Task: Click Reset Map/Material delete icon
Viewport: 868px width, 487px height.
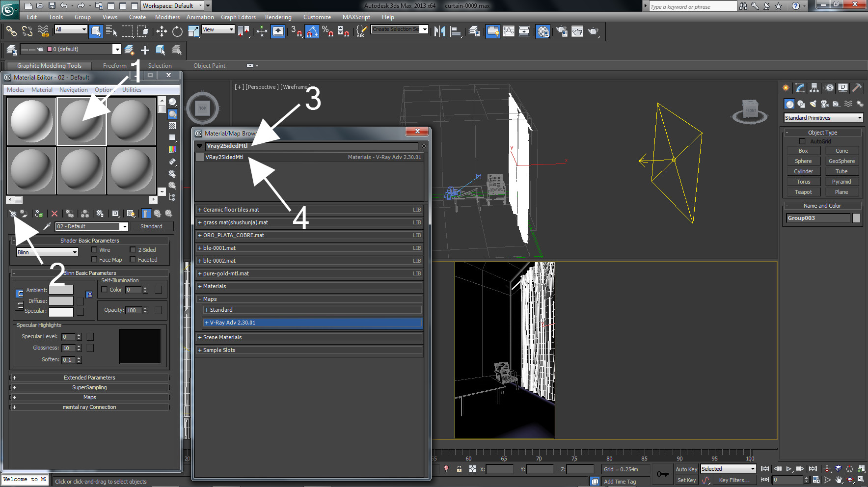Action: [54, 214]
